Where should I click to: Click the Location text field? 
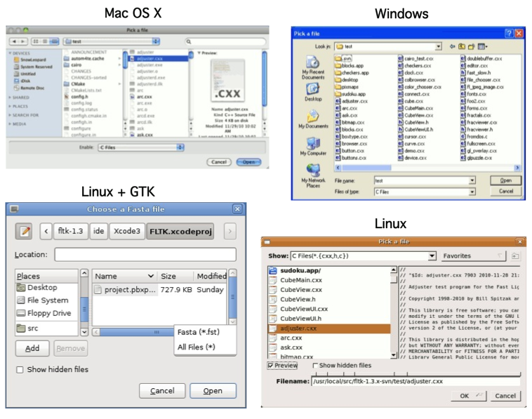[x=145, y=254]
